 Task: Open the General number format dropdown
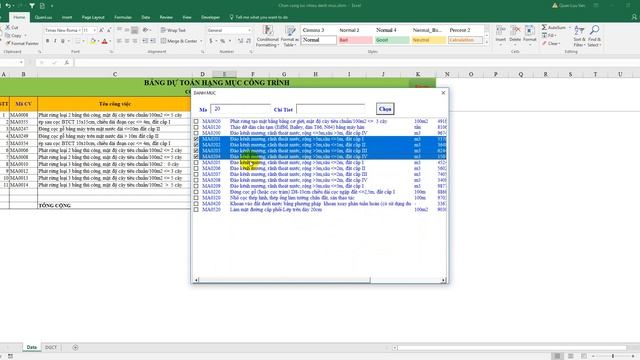pos(249,30)
